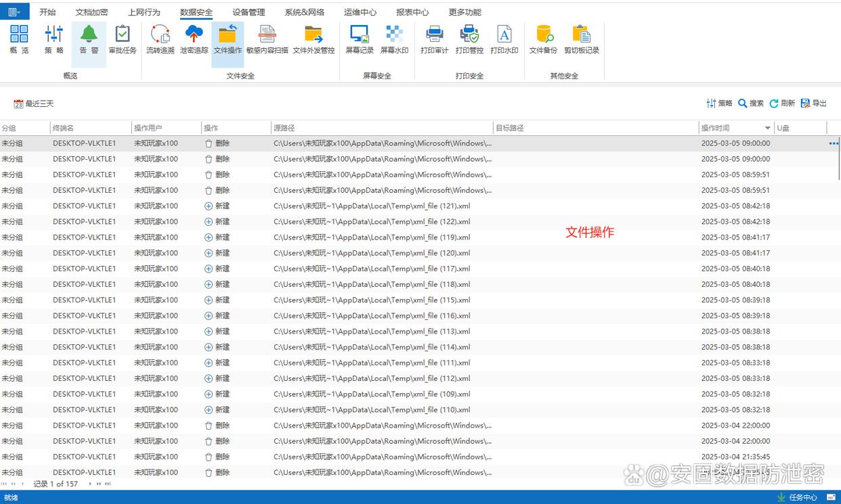Switch to the 设备管理 tab
This screenshot has width=841, height=504.
click(249, 12)
